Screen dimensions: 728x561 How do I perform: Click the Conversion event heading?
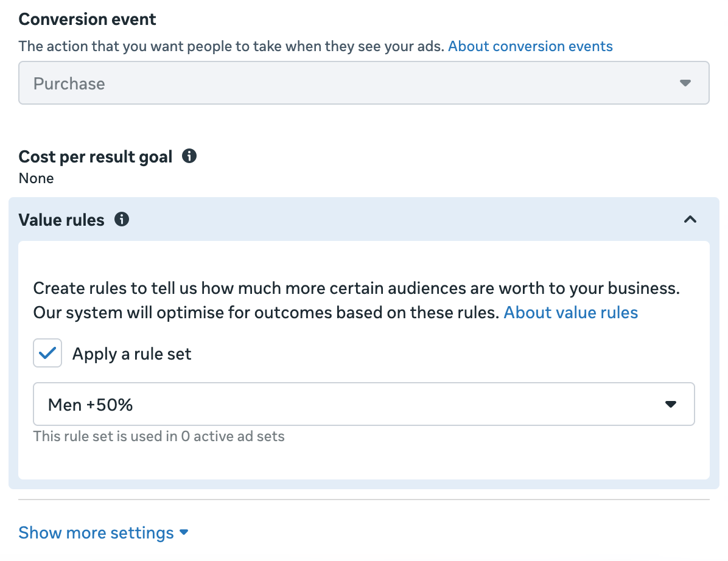point(87,19)
